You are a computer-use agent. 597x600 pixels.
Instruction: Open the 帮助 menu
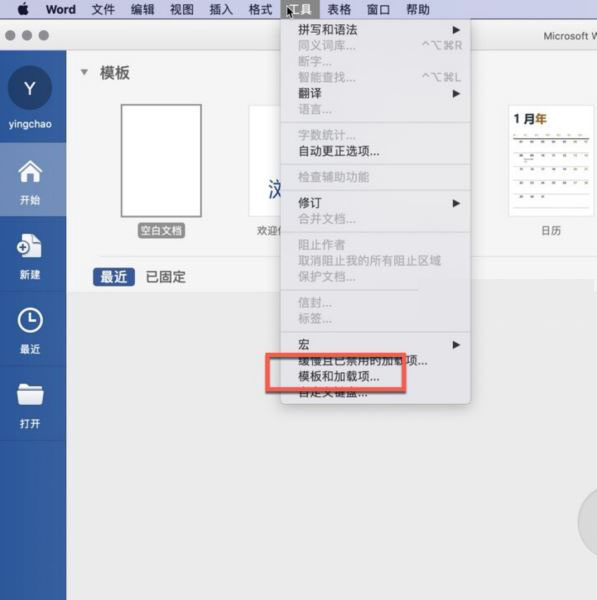[418, 9]
